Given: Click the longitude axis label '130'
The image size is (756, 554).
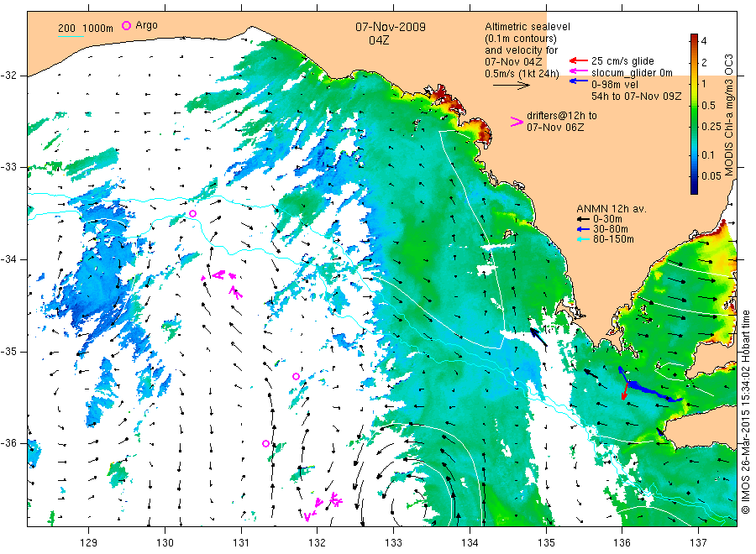Looking at the screenshot, I should coord(165,543).
